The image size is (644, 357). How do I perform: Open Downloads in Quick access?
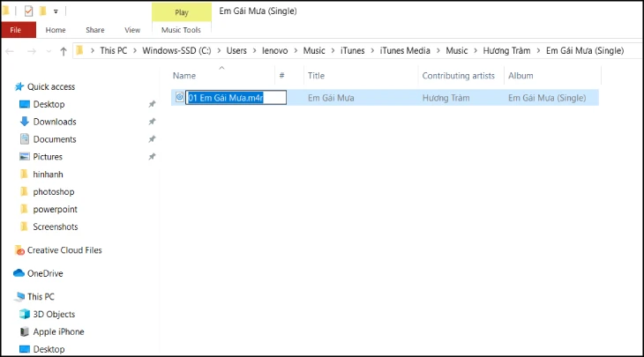(55, 122)
